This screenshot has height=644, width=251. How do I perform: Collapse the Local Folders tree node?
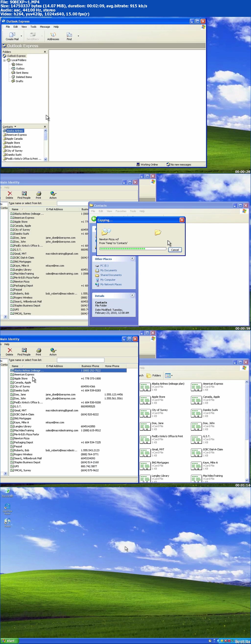tap(4, 60)
